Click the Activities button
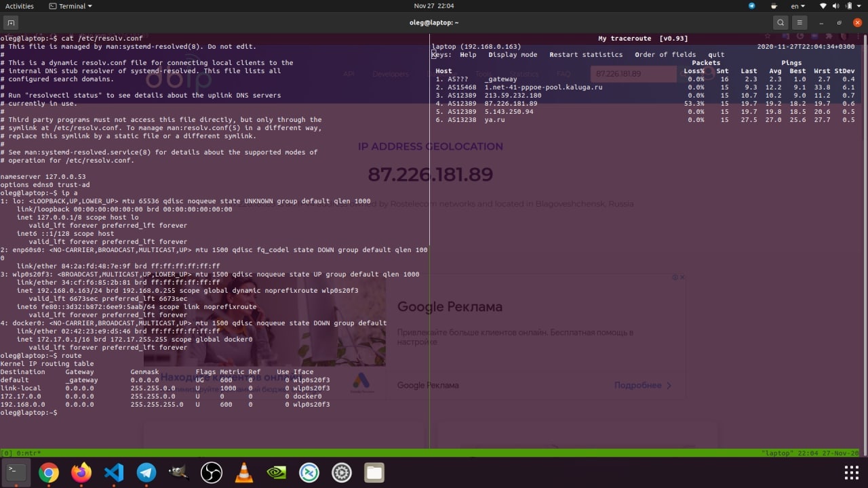This screenshot has width=868, height=488. pos(20,6)
